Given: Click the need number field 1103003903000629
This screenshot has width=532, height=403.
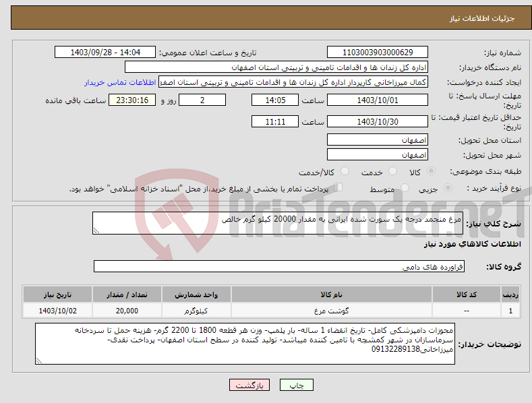Looking at the screenshot, I should (378, 53).
